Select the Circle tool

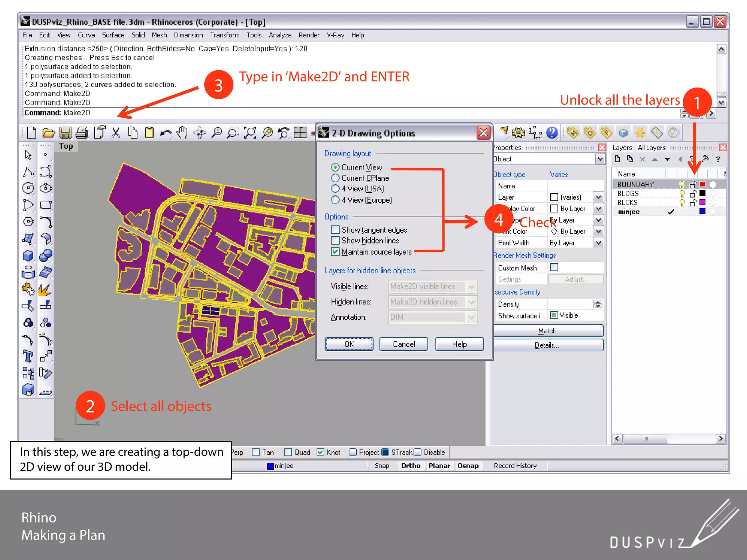click(28, 188)
